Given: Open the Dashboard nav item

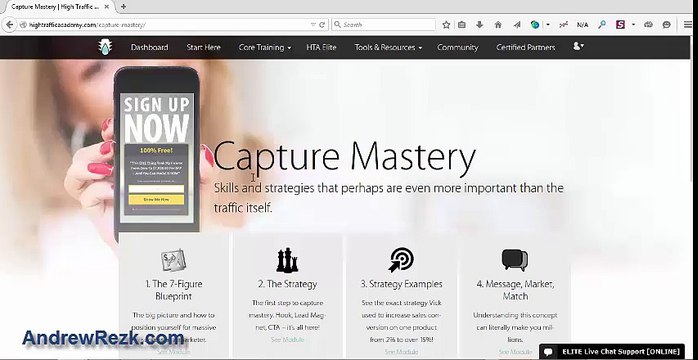Looking at the screenshot, I should click(x=150, y=47).
